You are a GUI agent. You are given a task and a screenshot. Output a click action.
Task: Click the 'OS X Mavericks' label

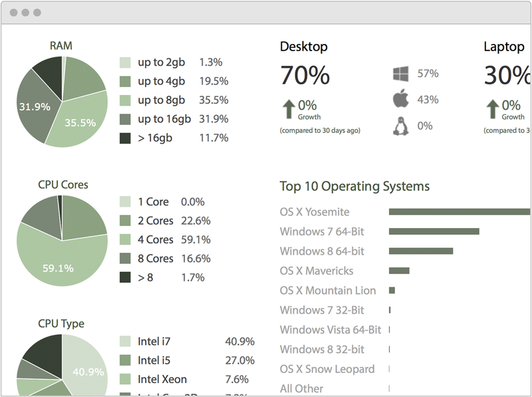click(317, 271)
